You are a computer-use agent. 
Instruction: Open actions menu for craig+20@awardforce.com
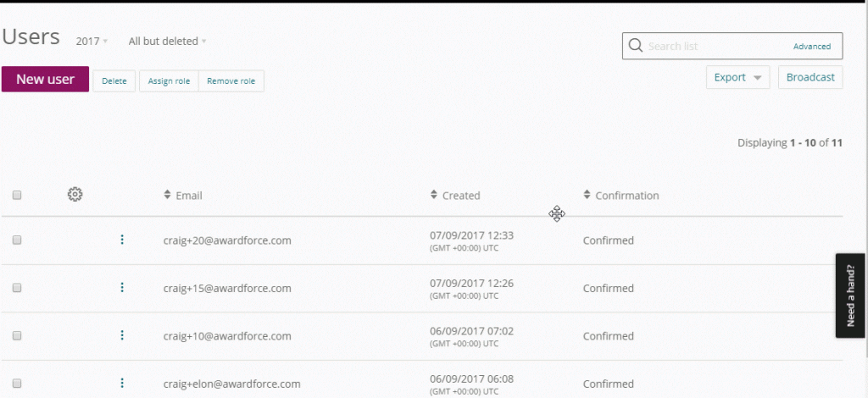(x=122, y=240)
